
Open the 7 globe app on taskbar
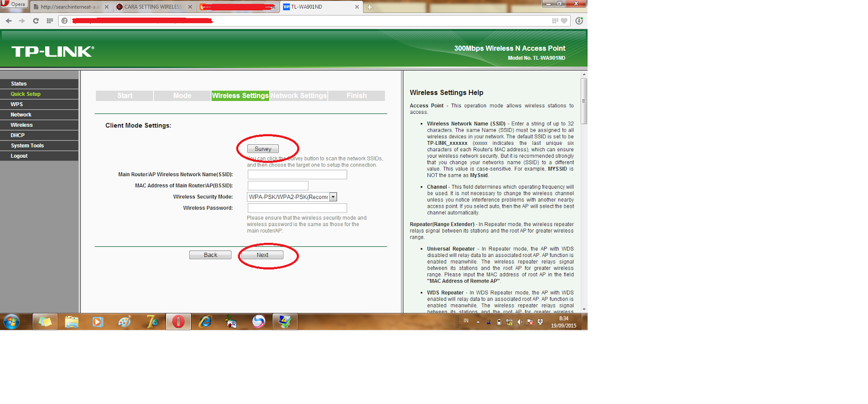[x=152, y=322]
